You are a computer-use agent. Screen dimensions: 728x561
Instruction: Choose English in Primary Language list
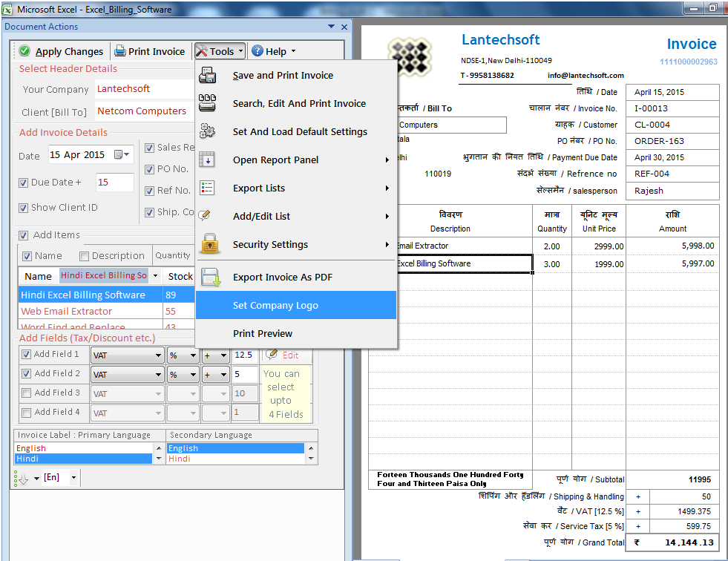pos(84,448)
